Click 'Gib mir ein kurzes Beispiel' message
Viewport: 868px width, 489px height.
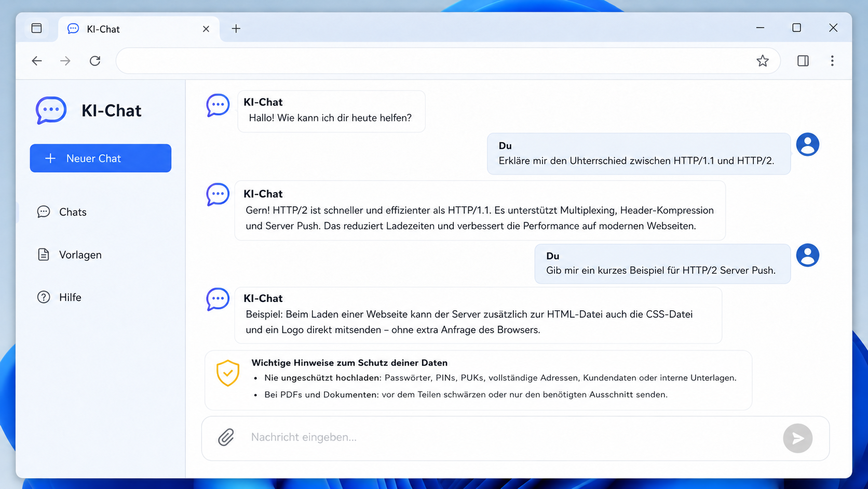663,264
